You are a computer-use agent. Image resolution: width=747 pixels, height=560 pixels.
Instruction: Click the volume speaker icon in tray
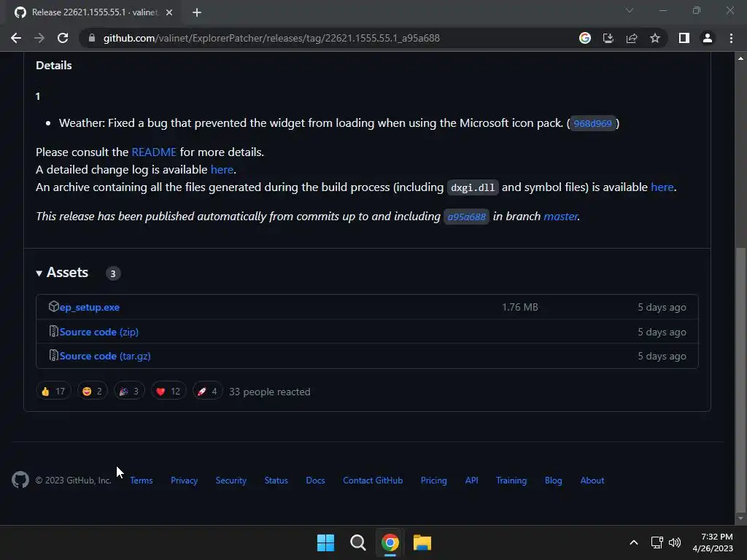(675, 542)
